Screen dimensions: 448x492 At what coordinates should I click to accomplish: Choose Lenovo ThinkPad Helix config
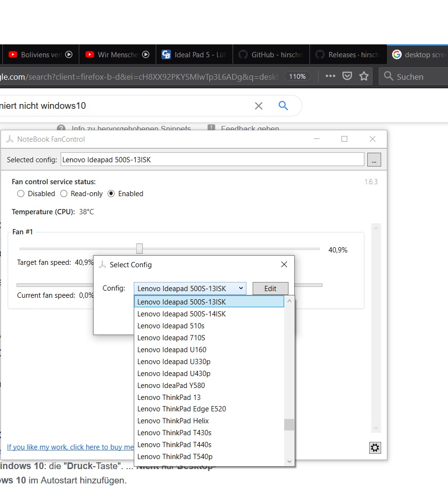(209, 421)
